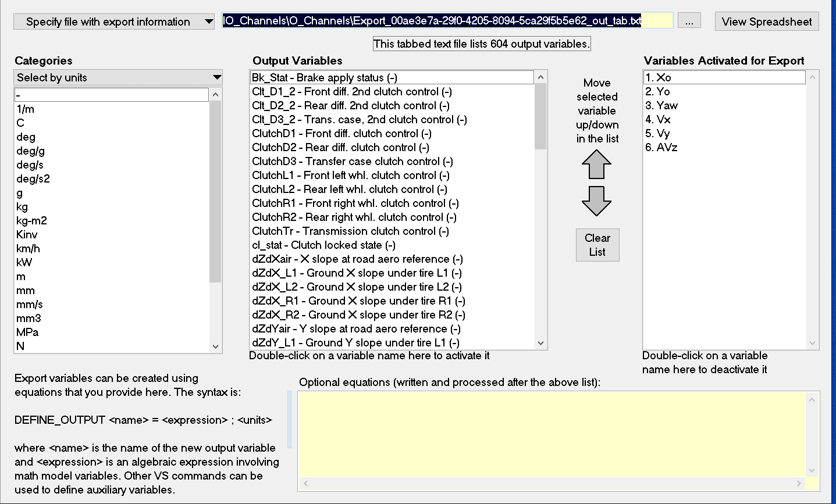
Task: Select 'Bk_Stat - Brake apply status' variable
Action: (392, 77)
